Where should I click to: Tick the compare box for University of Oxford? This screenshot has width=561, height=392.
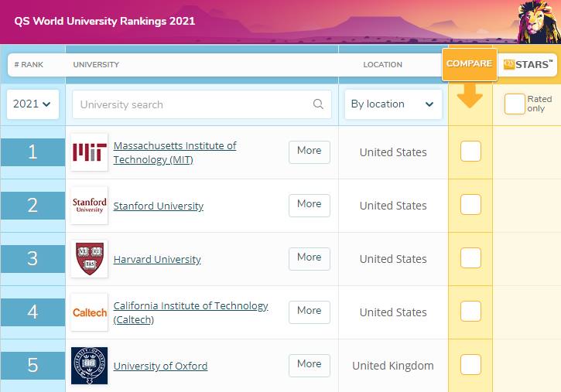tap(470, 364)
